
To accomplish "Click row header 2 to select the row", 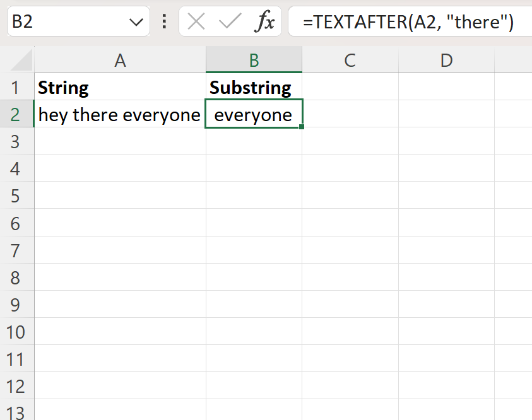I will point(16,115).
